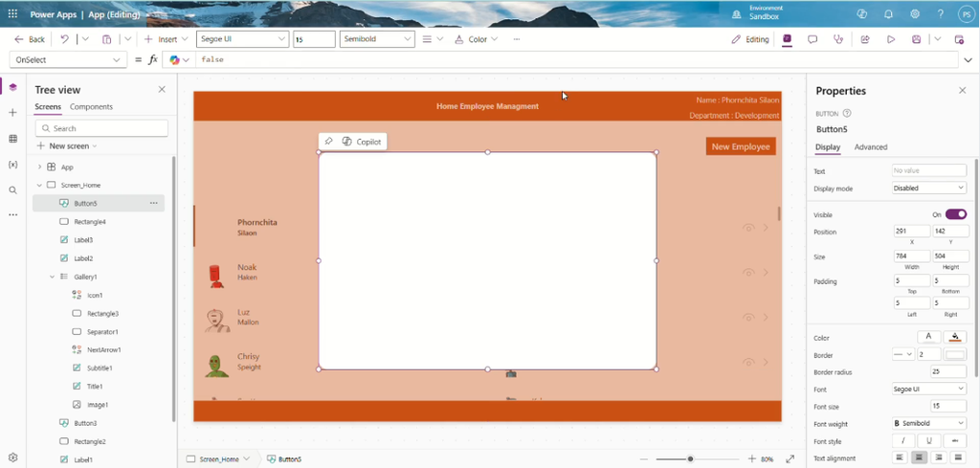Click the Preview app play icon

click(891, 39)
